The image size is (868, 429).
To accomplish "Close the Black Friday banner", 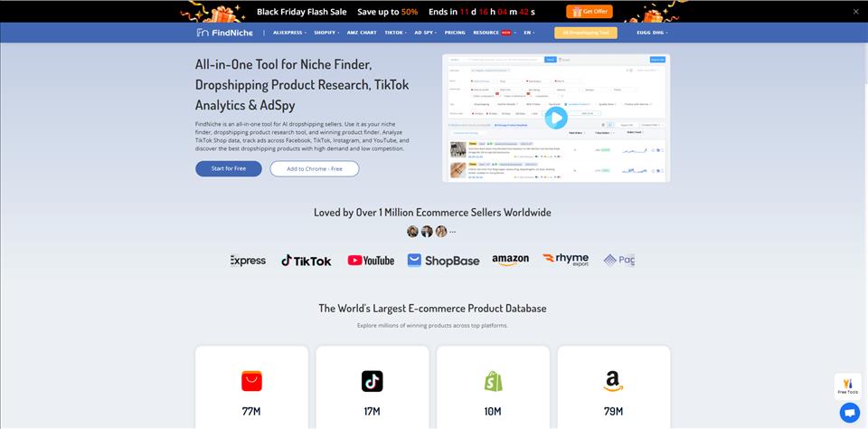I will (x=856, y=11).
